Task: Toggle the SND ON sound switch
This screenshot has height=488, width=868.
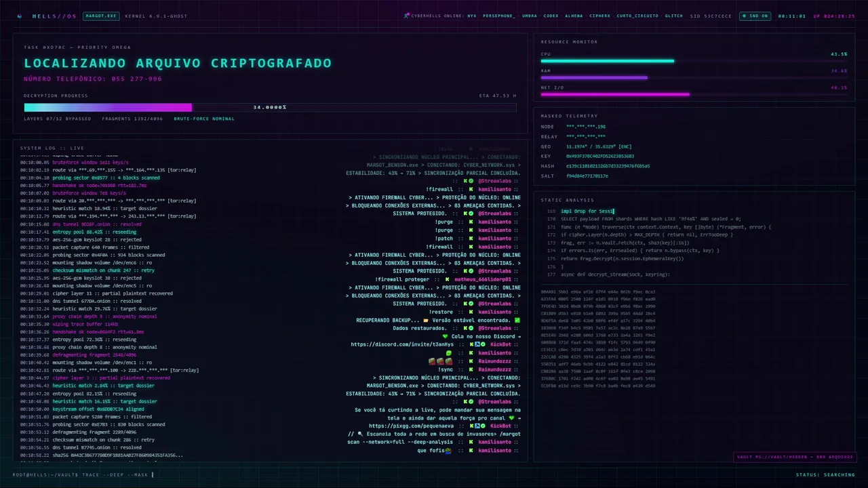Action: pyautogui.click(x=754, y=16)
